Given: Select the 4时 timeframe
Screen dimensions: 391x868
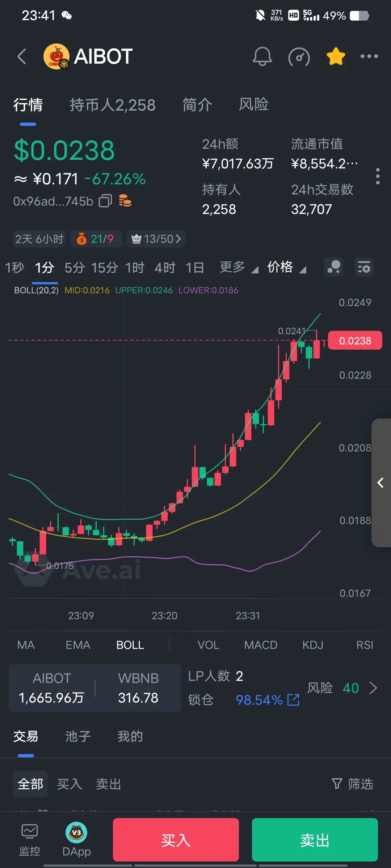Looking at the screenshot, I should pos(165,268).
